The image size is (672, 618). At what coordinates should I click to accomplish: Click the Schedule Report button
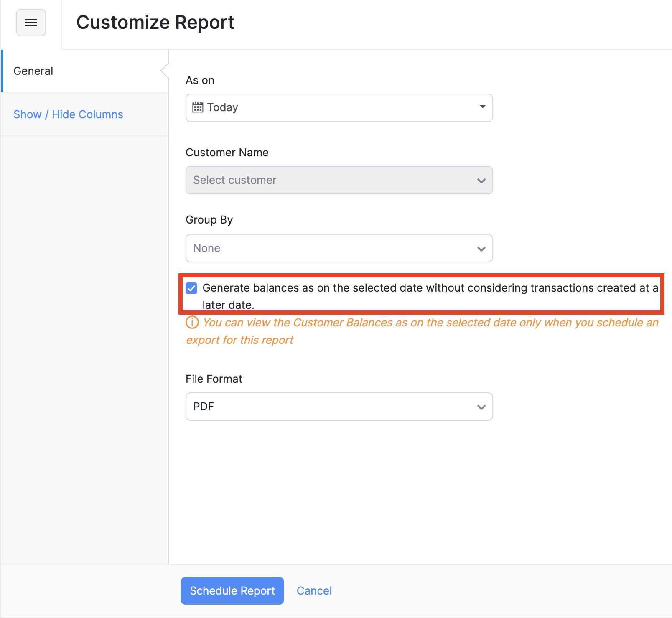[232, 590]
